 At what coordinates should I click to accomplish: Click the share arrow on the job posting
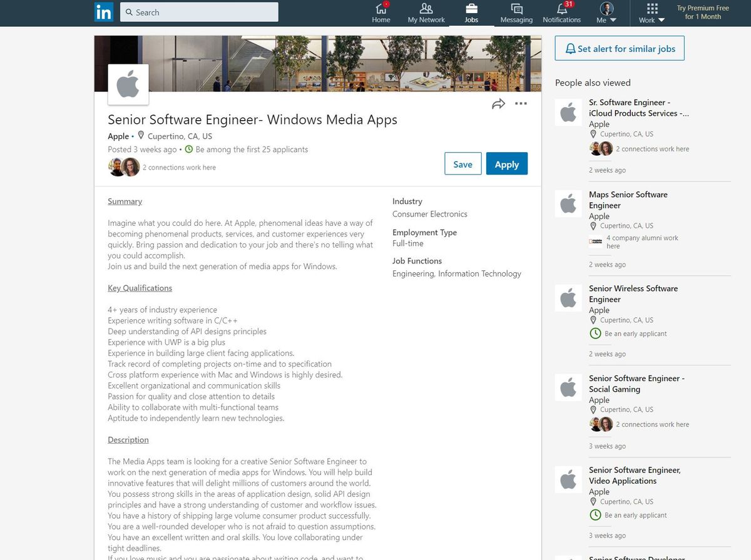pyautogui.click(x=499, y=103)
